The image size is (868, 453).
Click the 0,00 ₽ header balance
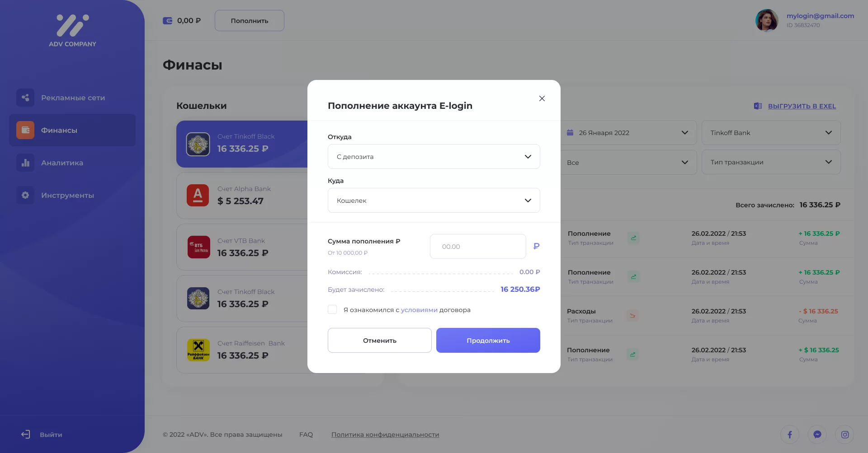coord(189,21)
